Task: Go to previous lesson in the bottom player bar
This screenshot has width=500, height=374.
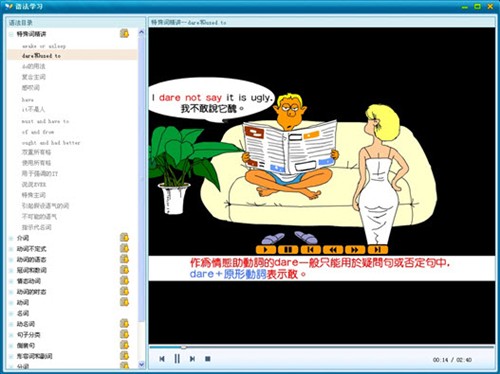Action: click(x=162, y=359)
